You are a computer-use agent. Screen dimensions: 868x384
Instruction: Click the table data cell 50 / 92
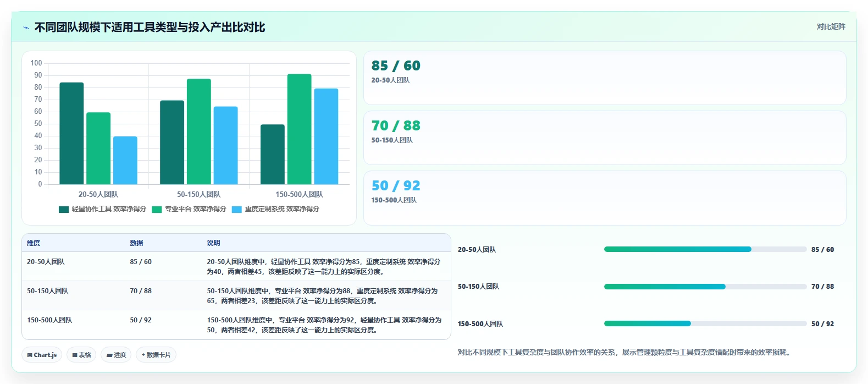141,320
